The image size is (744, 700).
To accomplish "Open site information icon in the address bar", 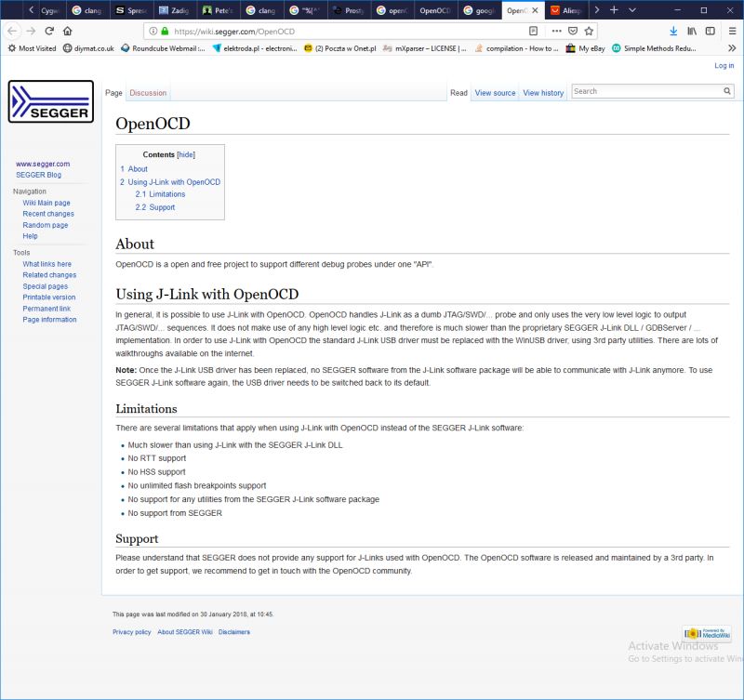I will [153, 32].
